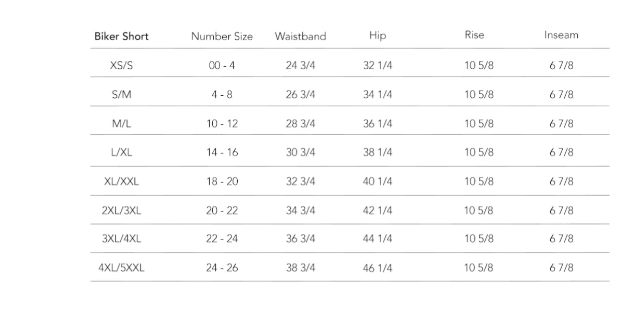Click the Biker Short column header
This screenshot has width=644, height=310.
click(x=121, y=36)
